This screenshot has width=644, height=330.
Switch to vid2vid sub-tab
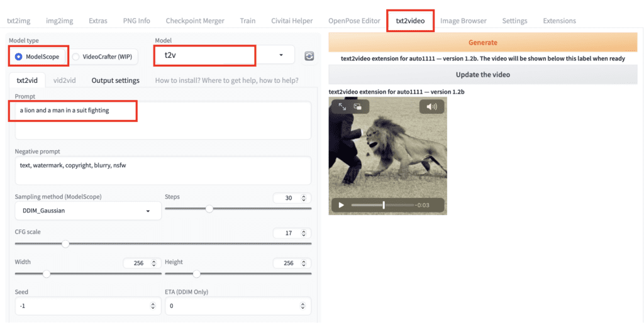(65, 80)
